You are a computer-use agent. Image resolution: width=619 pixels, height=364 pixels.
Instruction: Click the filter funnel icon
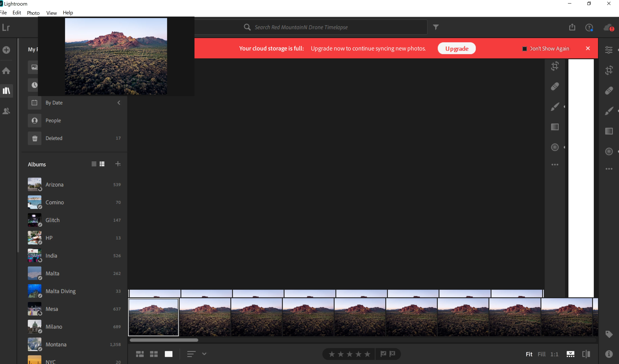[x=435, y=27]
